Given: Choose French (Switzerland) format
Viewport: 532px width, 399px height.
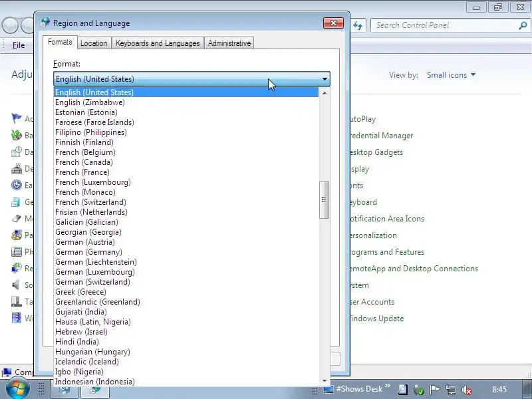Looking at the screenshot, I should [186, 202].
